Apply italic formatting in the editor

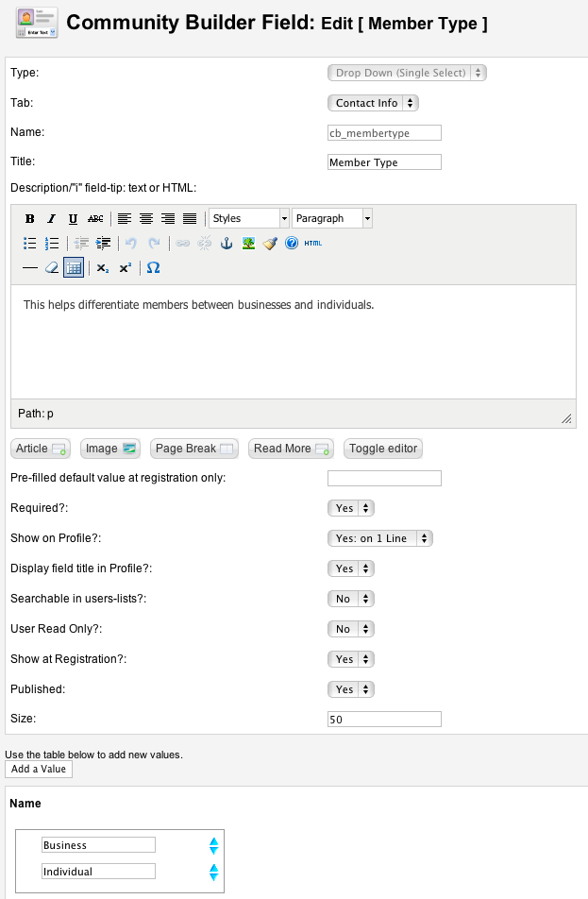click(52, 219)
